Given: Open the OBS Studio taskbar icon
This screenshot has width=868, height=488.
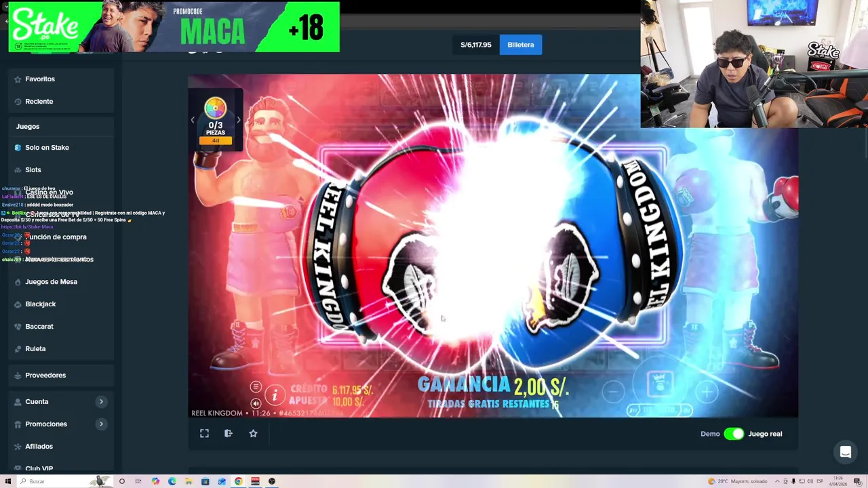Looking at the screenshot, I should point(272,481).
